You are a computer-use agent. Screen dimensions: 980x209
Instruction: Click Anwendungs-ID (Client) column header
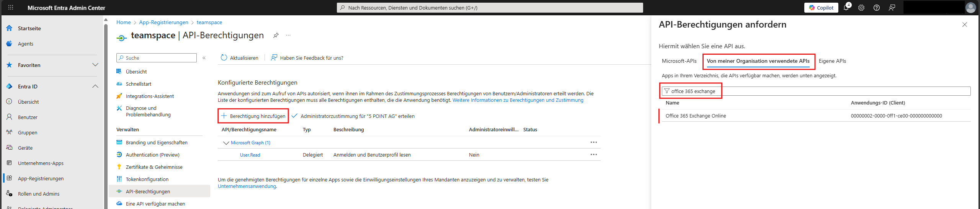[878, 103]
